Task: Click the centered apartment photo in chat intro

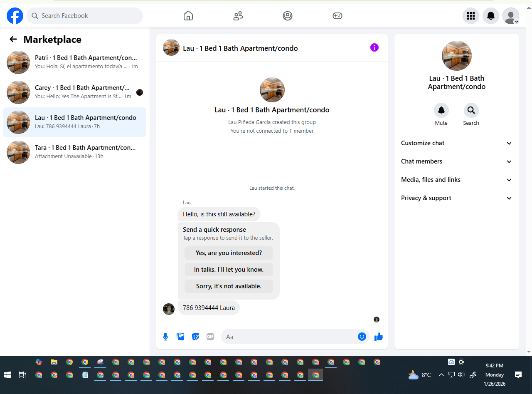Action: tap(272, 90)
